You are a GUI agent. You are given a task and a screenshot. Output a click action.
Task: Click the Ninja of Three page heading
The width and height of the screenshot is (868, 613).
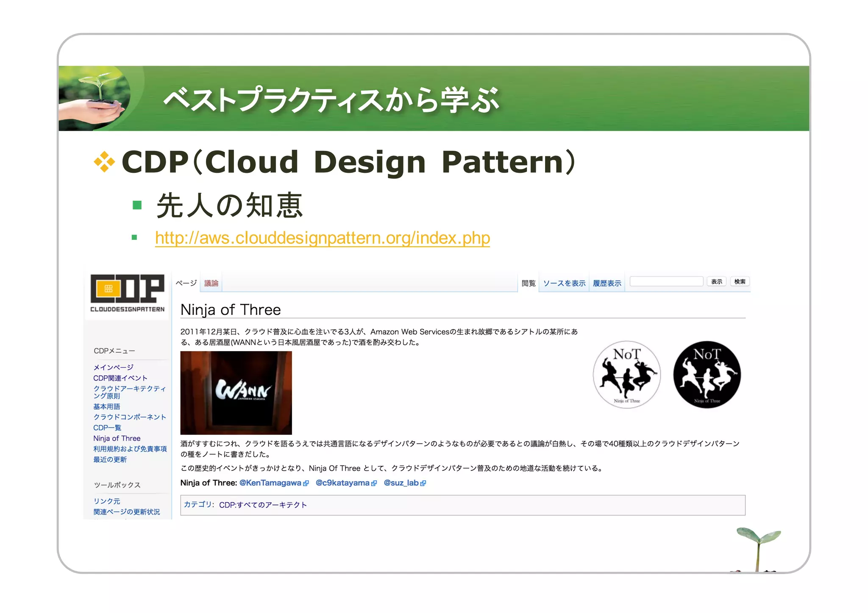click(x=231, y=310)
